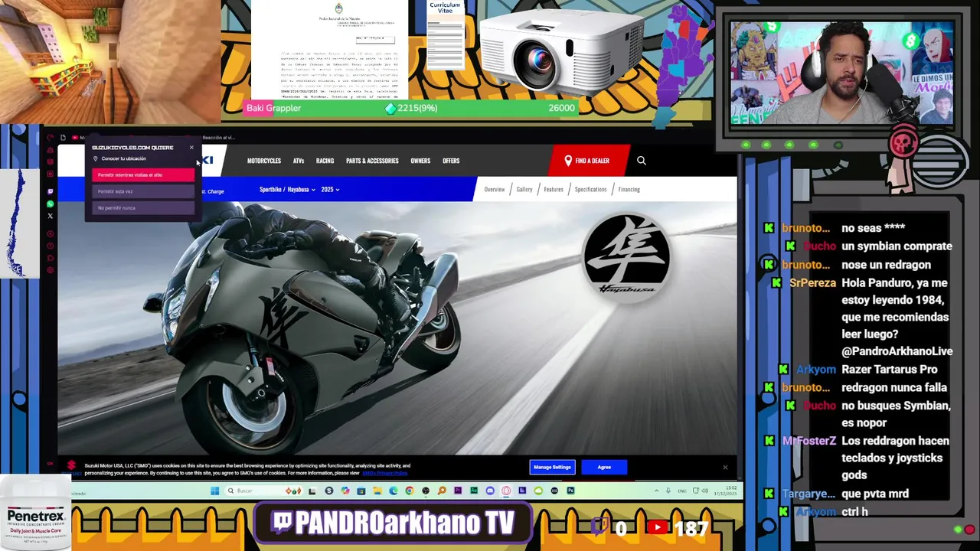Open File Explorer from the taskbar
The width and height of the screenshot is (980, 551).
(x=377, y=491)
